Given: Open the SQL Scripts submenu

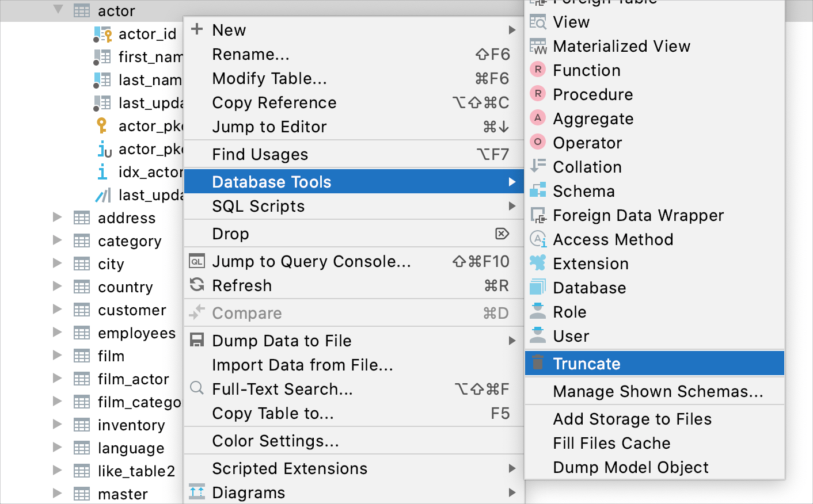Looking at the screenshot, I should pos(258,206).
